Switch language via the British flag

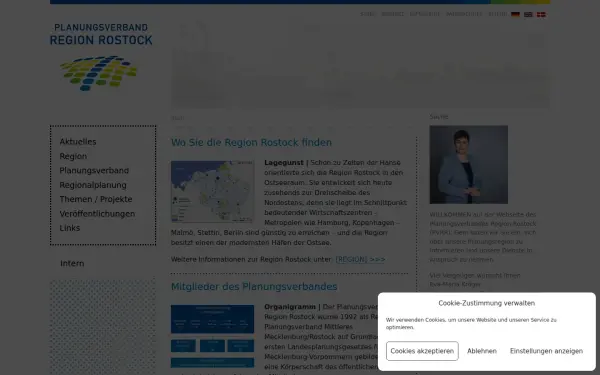coord(528,14)
